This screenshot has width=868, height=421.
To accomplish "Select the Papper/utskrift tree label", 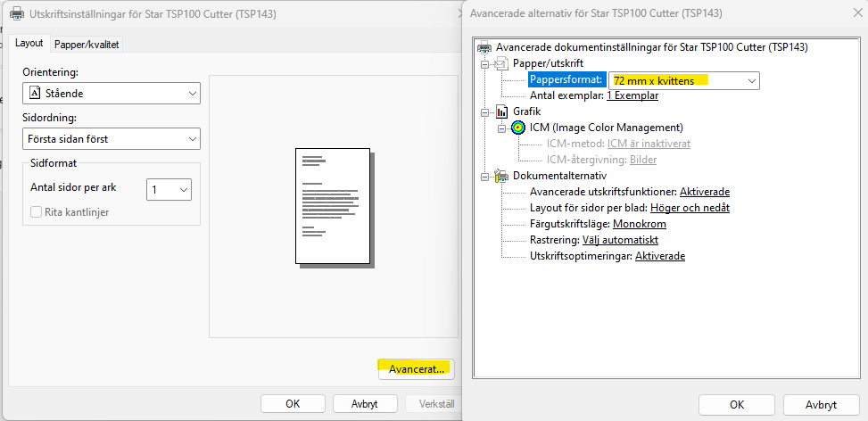I will (548, 63).
